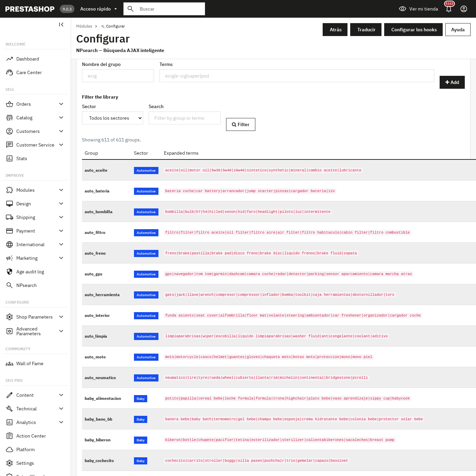Expand the Marketing menu chevron
The width and height of the screenshot is (476, 476).
61,258
